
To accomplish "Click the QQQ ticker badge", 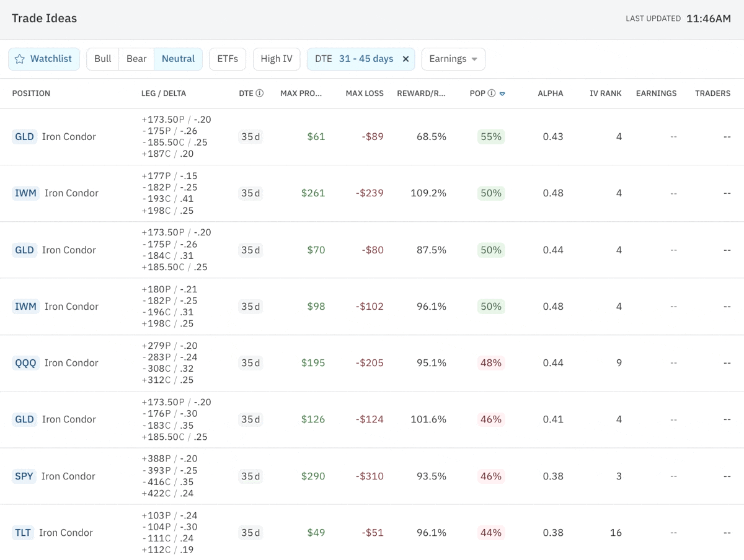I will 25,363.
